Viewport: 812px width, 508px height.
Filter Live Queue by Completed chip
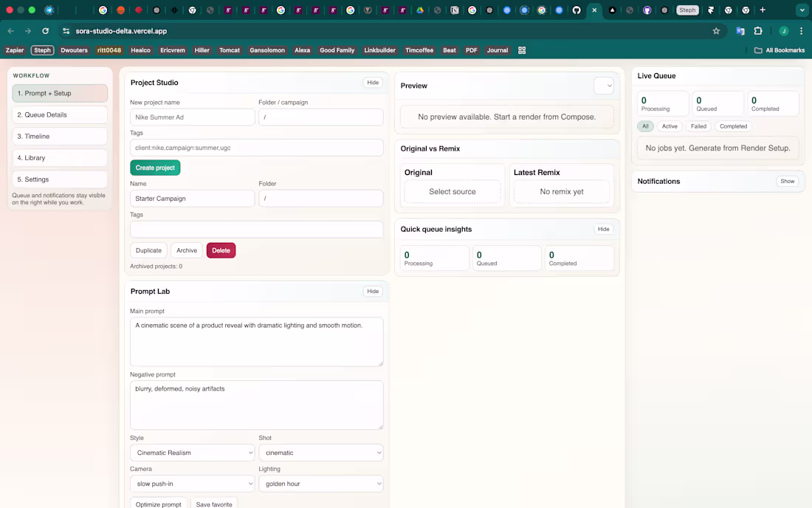pyautogui.click(x=733, y=126)
